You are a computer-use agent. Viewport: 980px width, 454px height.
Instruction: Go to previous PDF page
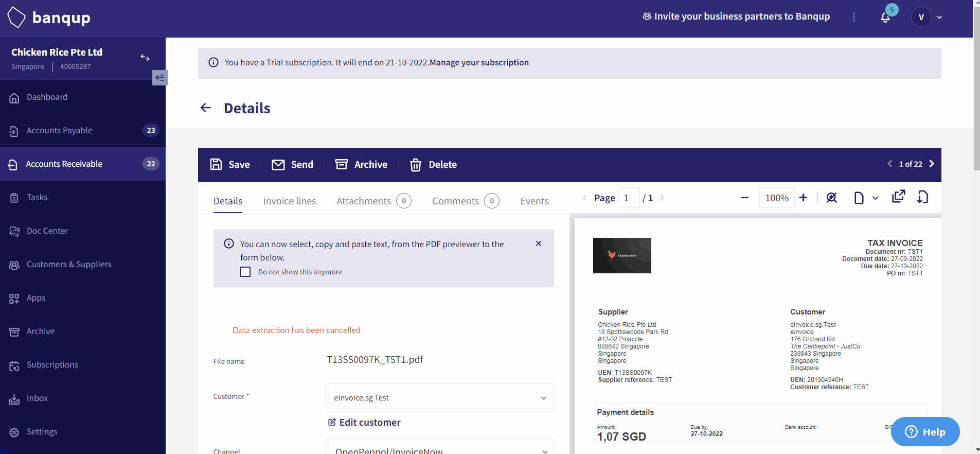(584, 198)
